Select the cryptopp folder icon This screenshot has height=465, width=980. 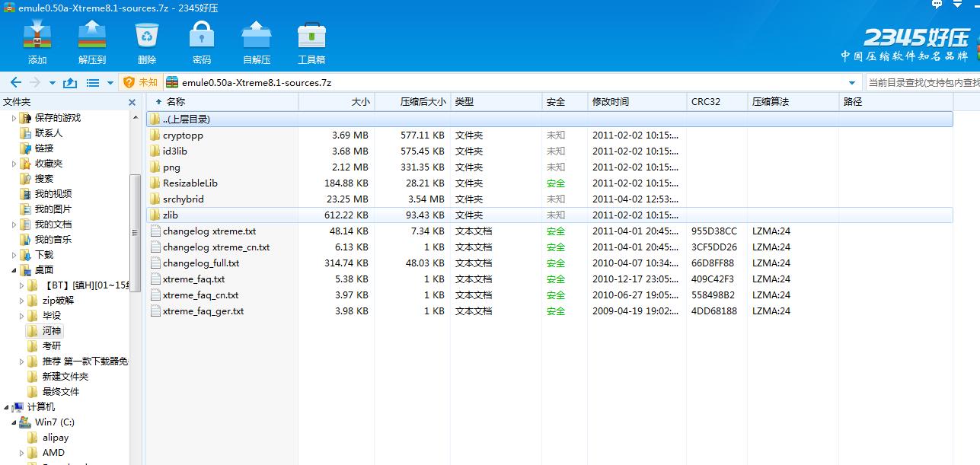[155, 135]
